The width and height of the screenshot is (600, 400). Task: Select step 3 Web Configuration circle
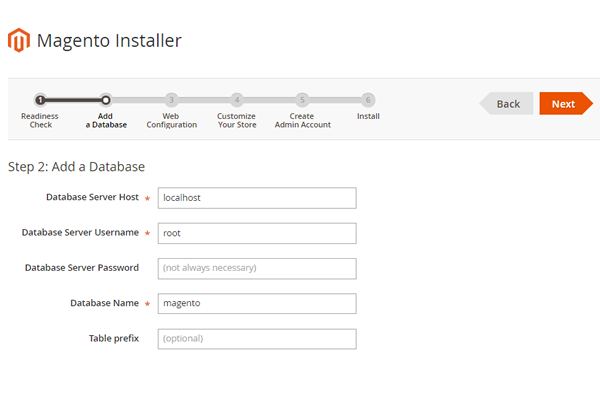[171, 100]
